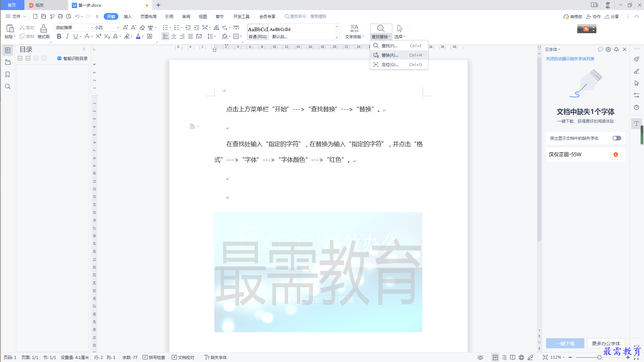The height and width of the screenshot is (362, 644).
Task: Apply Subscript formatting
Action: 107,36
